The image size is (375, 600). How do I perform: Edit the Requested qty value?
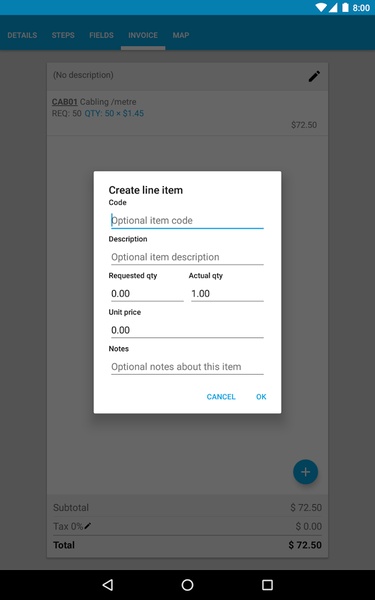point(147,293)
